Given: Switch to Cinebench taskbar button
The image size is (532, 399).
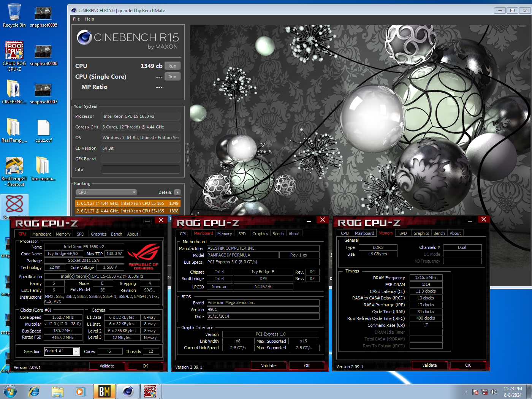Looking at the screenshot, I should point(128,391).
